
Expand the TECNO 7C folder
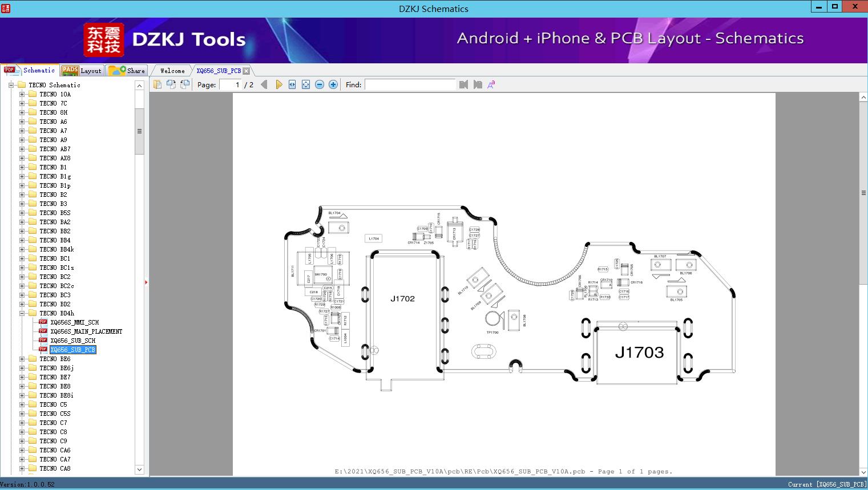click(x=22, y=103)
